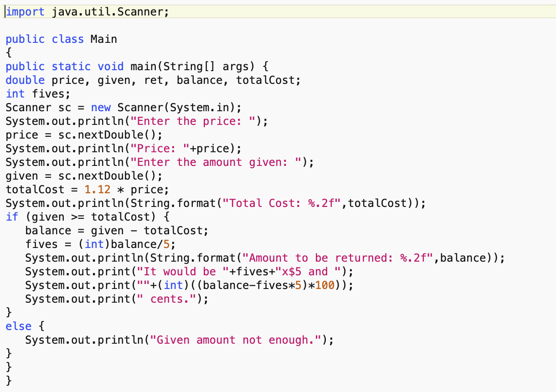Viewport: 556px width, 392px height.
Task: Click the "if" keyword
Action: tap(12, 217)
